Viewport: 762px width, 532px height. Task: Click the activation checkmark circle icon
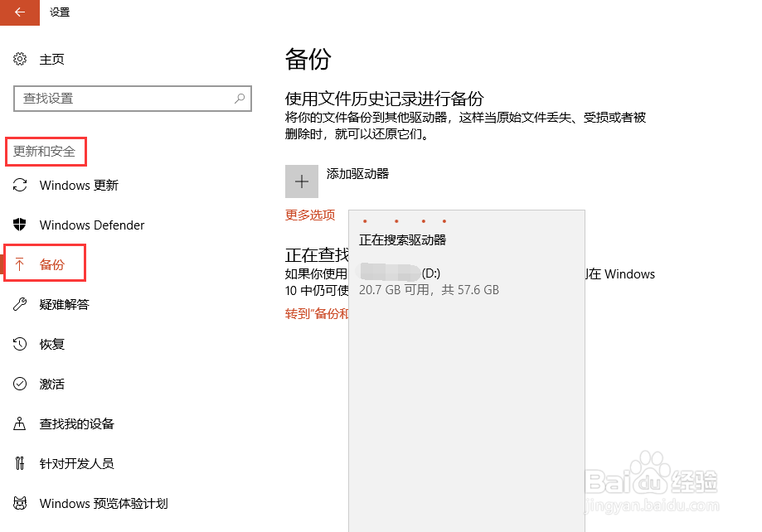click(20, 384)
